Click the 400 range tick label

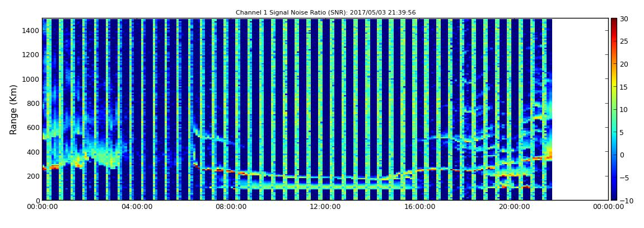coord(33,152)
